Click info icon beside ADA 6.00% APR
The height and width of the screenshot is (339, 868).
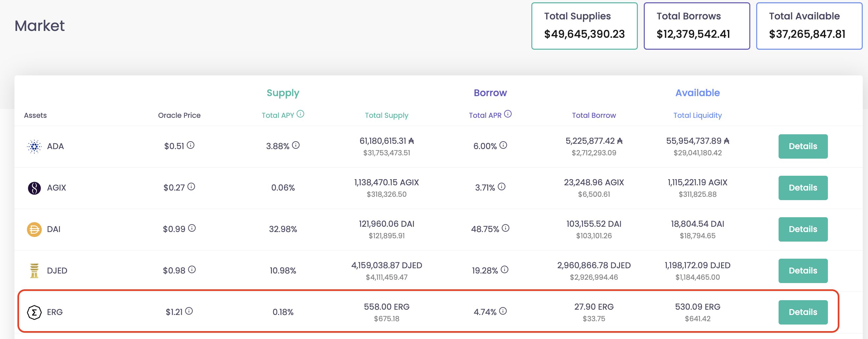503,145
